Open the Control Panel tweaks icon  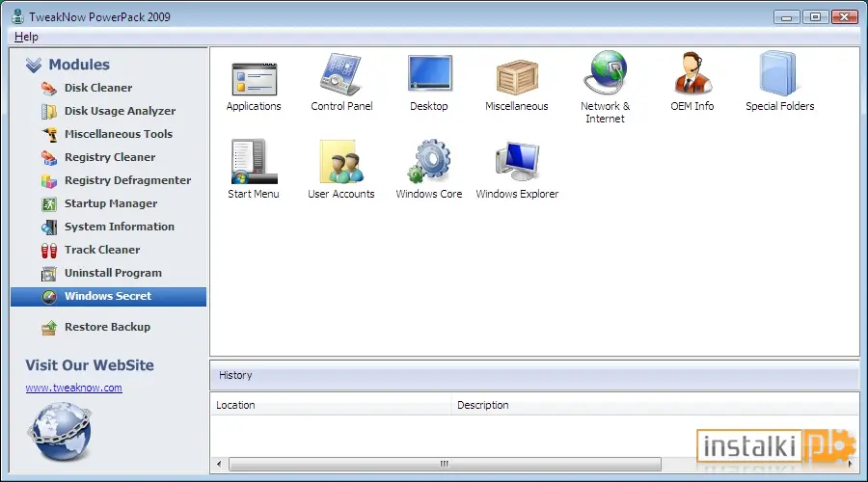[341, 74]
